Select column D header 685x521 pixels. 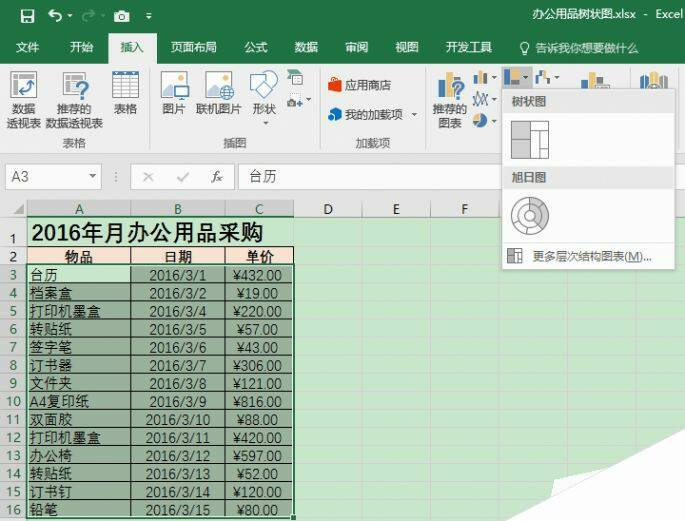pos(328,209)
